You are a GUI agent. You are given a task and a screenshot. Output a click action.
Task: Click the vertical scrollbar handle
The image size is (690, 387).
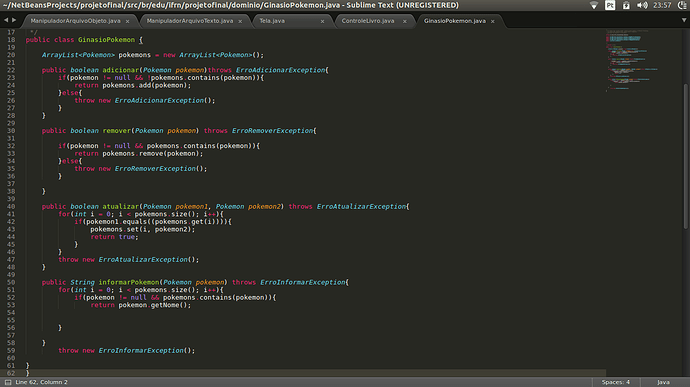[685, 156]
